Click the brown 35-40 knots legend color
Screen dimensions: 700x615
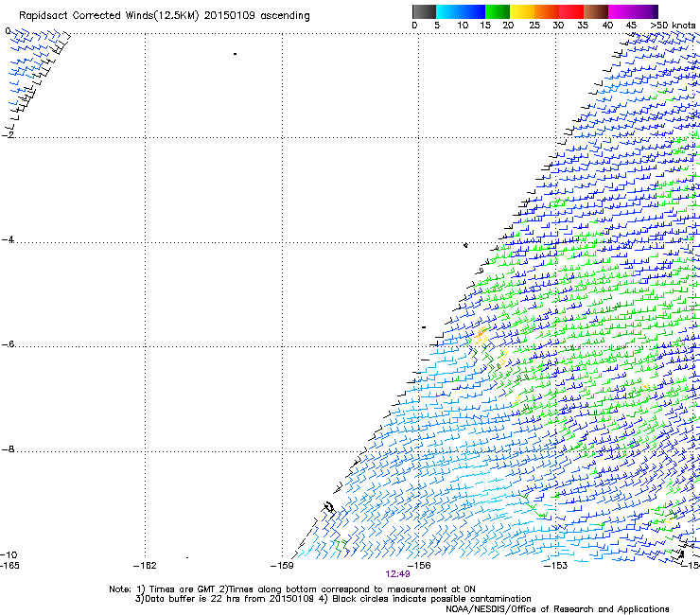coord(596,11)
